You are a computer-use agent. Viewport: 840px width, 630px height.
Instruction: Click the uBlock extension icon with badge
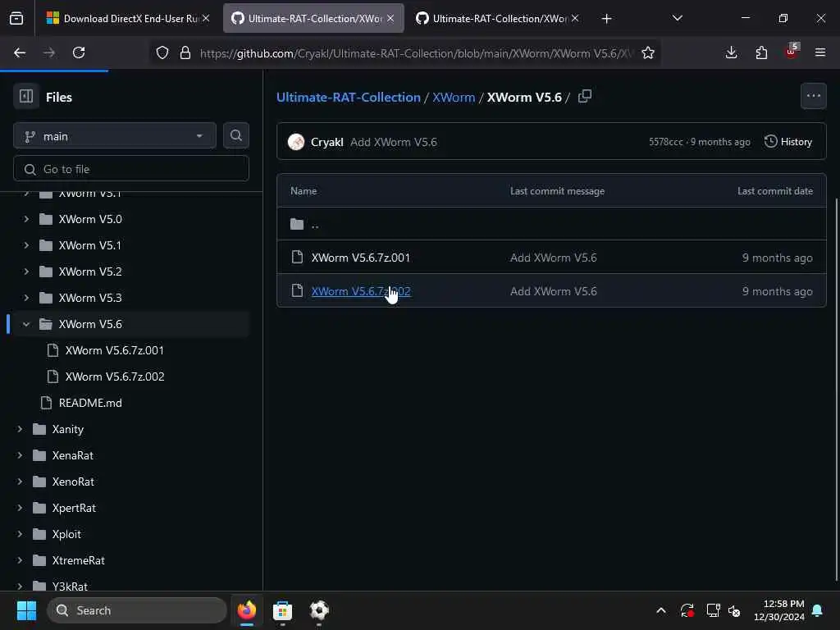792,52
